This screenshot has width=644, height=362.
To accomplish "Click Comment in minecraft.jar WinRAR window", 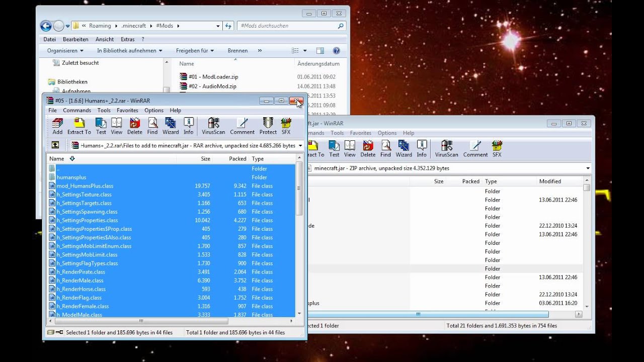I will coord(475,148).
